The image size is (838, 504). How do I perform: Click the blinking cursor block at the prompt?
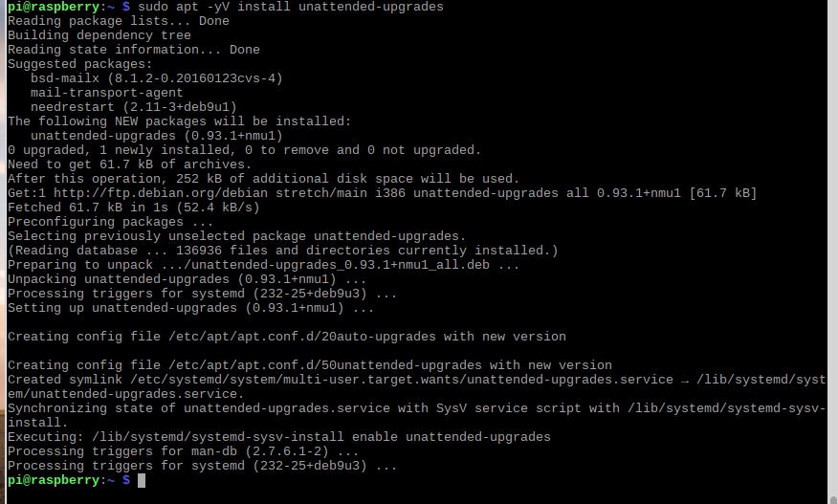coord(142,480)
